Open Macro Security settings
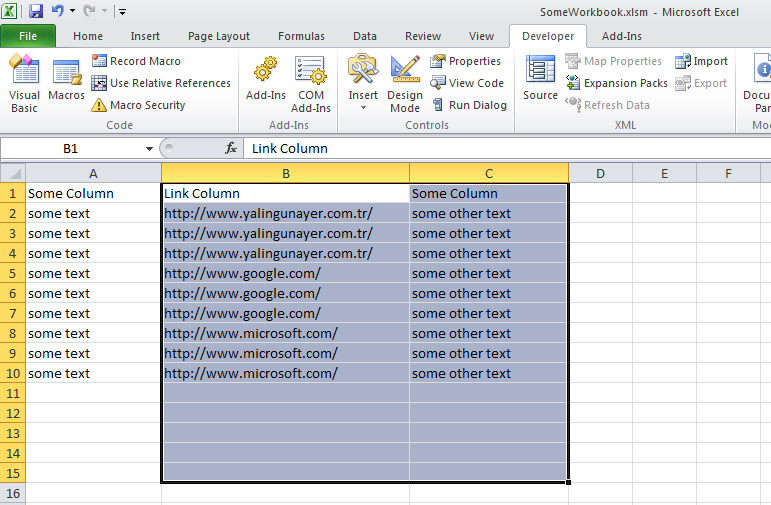 (x=138, y=105)
